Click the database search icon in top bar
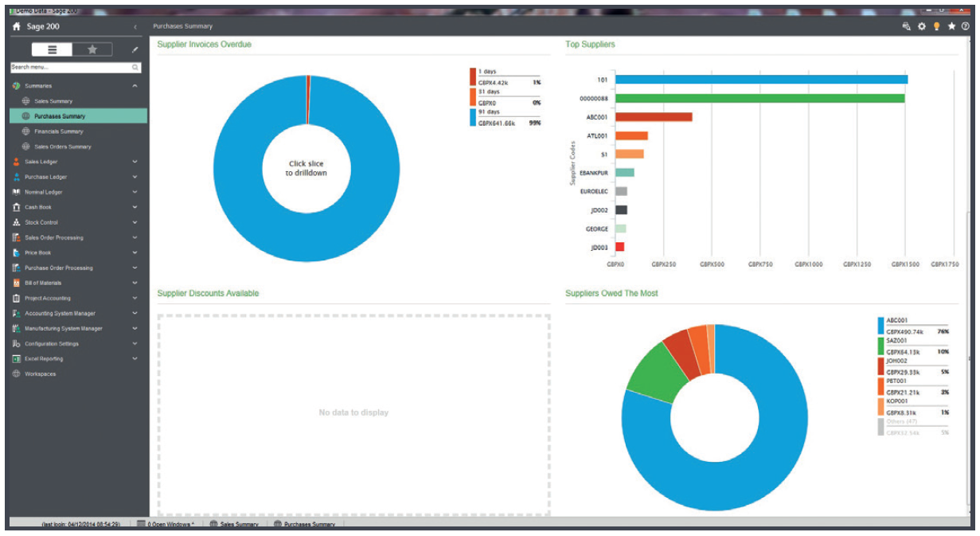This screenshot has width=980, height=536. click(x=906, y=26)
